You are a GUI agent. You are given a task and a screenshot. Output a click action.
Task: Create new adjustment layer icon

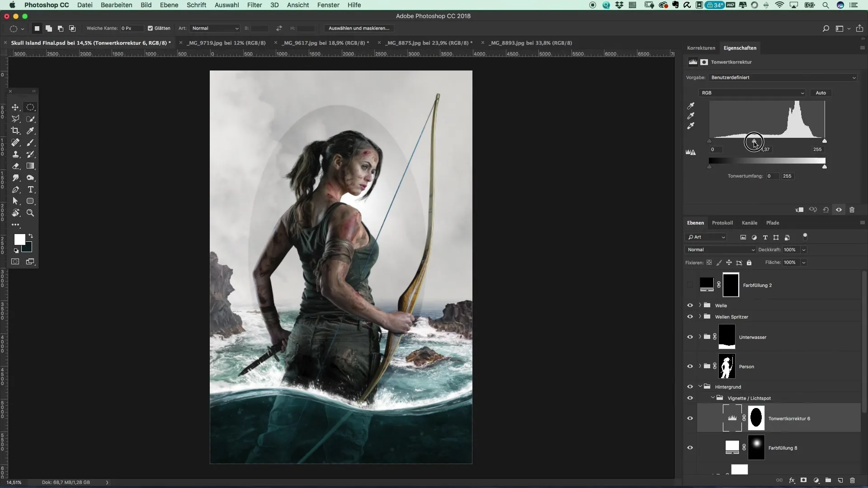click(816, 480)
